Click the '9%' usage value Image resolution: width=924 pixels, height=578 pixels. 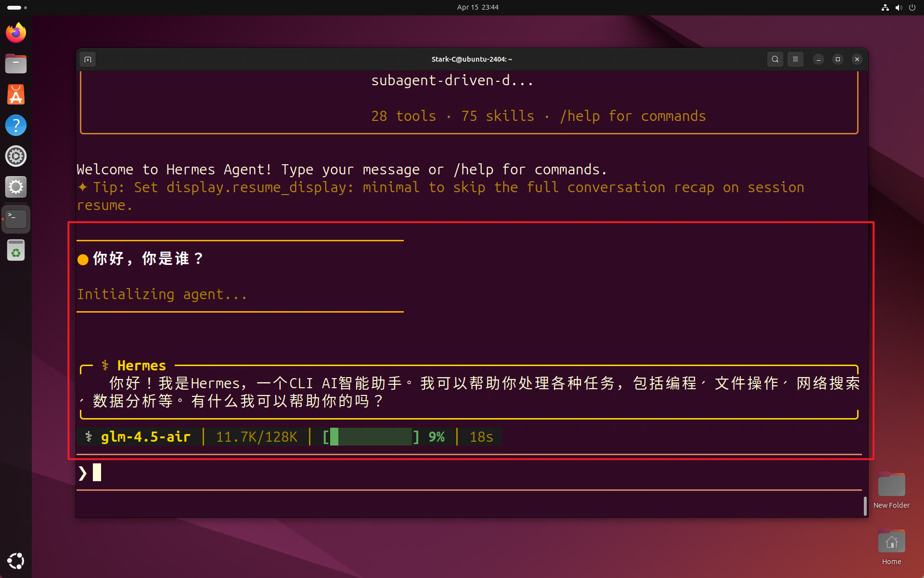436,437
